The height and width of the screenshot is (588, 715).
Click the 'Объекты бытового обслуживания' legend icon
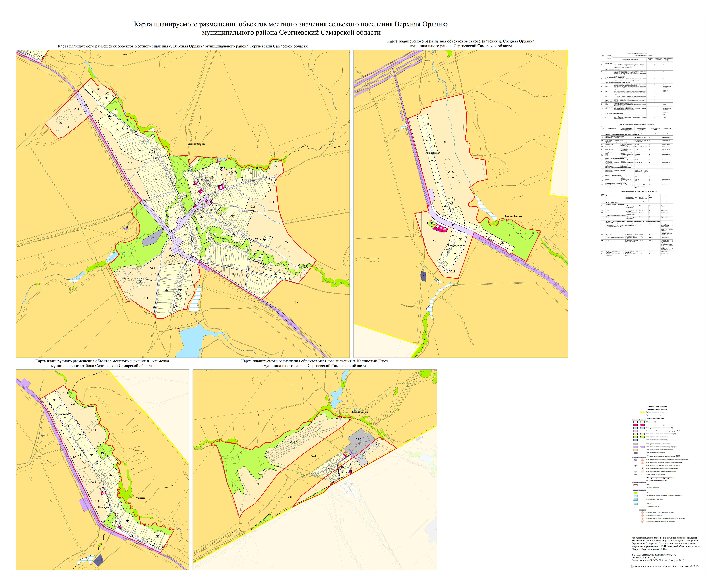click(x=642, y=519)
